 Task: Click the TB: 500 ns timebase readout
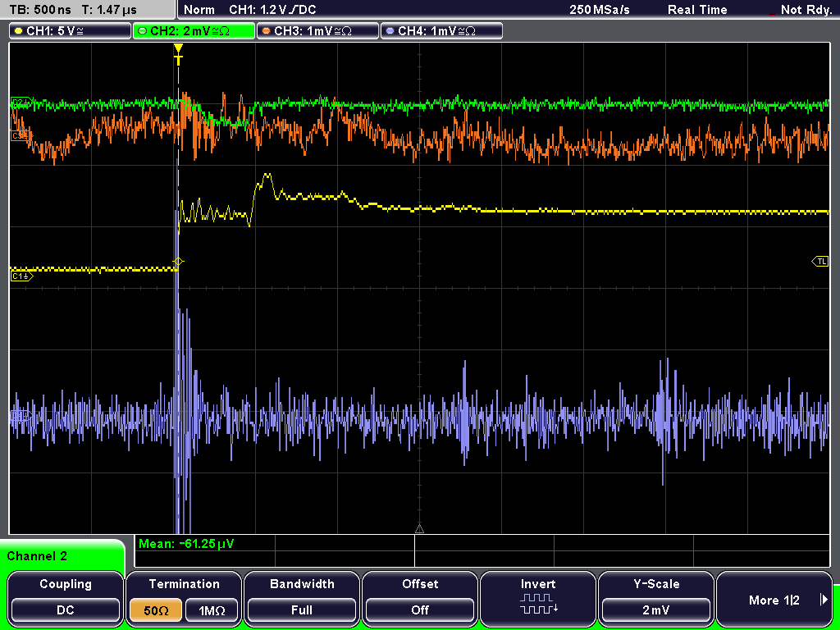(x=41, y=10)
